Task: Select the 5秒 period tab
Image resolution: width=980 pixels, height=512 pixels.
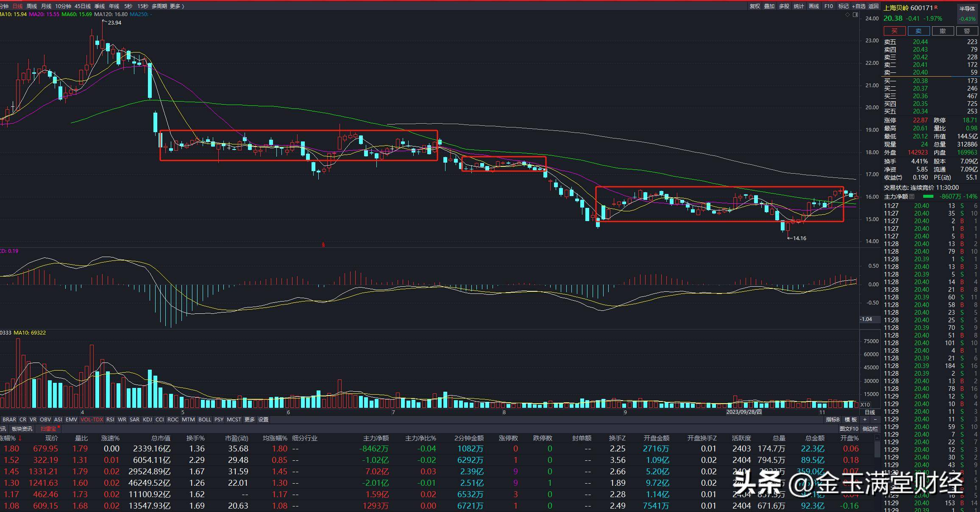Action: coord(128,6)
